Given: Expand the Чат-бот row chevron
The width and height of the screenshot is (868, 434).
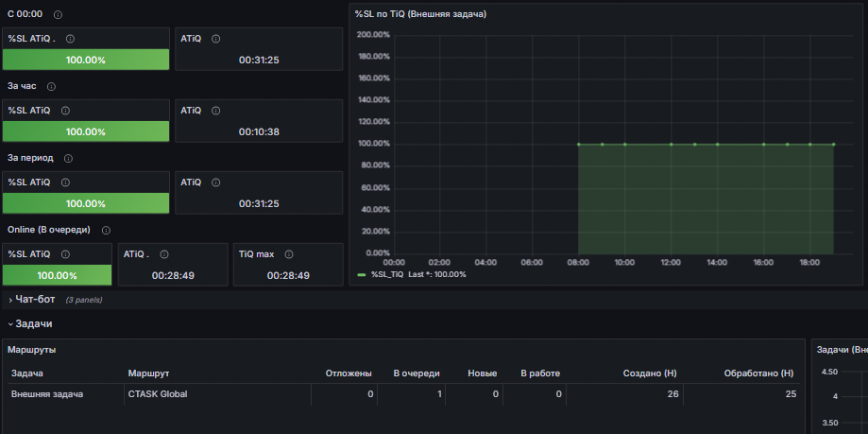Looking at the screenshot, I should pyautogui.click(x=10, y=300).
